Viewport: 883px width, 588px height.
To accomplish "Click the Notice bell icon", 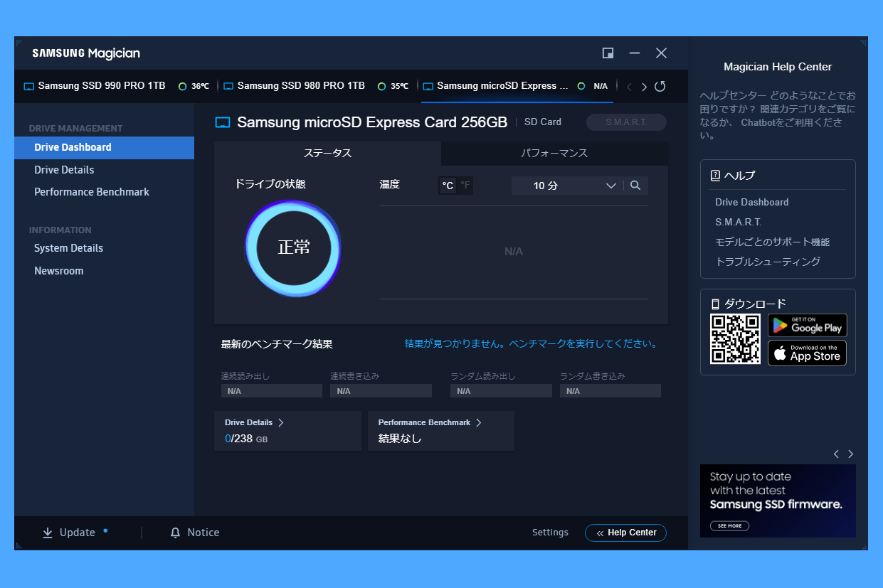I will point(176,533).
